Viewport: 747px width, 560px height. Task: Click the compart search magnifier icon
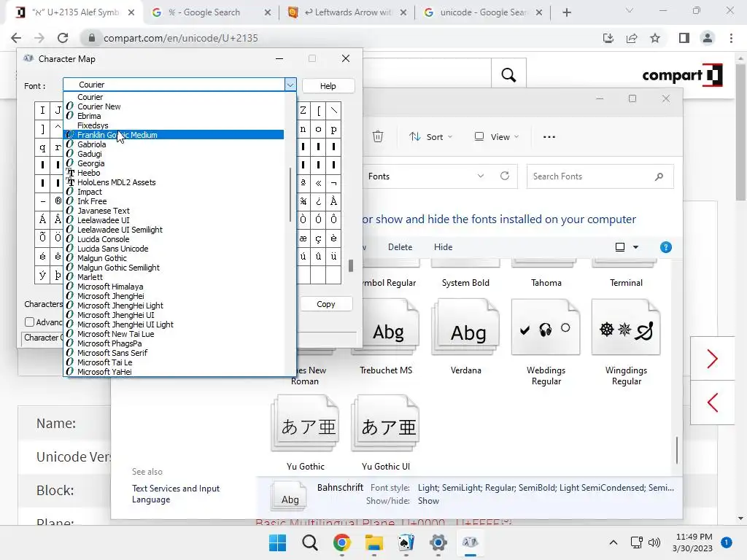pos(508,75)
